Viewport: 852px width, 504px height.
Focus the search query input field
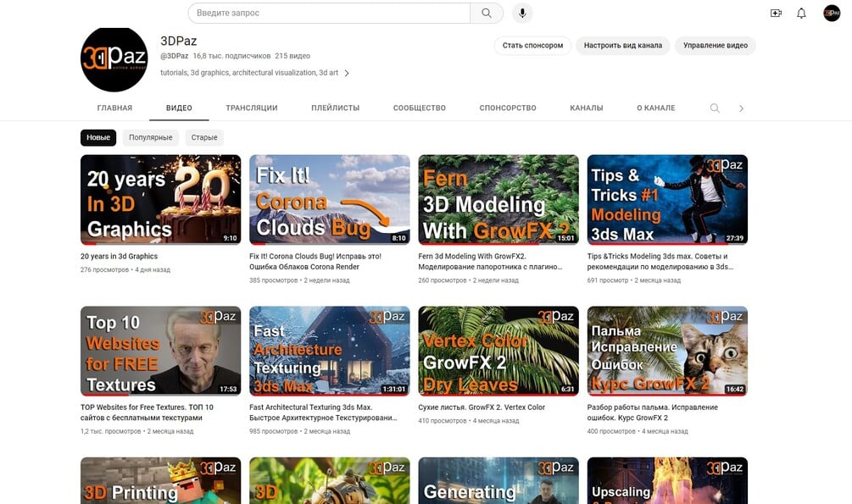329,13
